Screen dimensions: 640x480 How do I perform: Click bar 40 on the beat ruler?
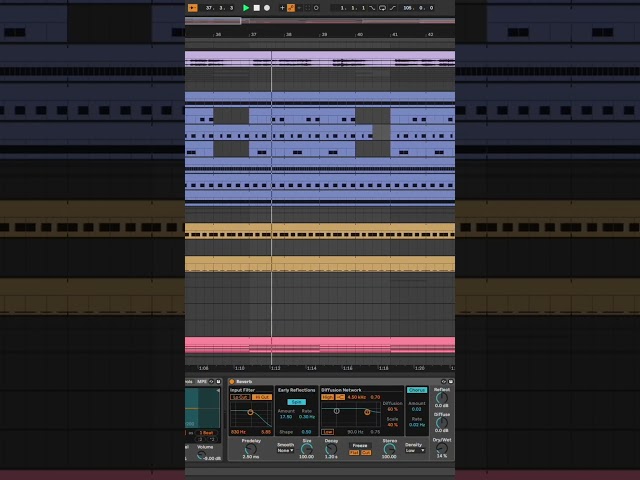click(360, 35)
